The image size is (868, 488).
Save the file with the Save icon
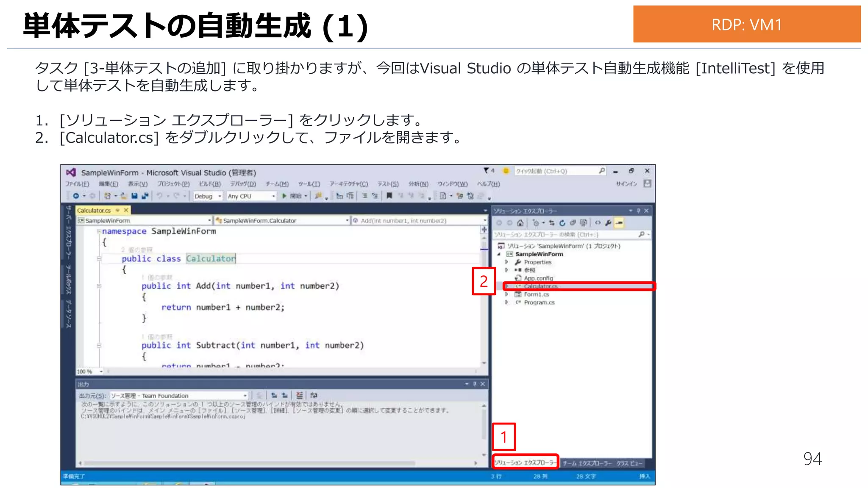134,196
